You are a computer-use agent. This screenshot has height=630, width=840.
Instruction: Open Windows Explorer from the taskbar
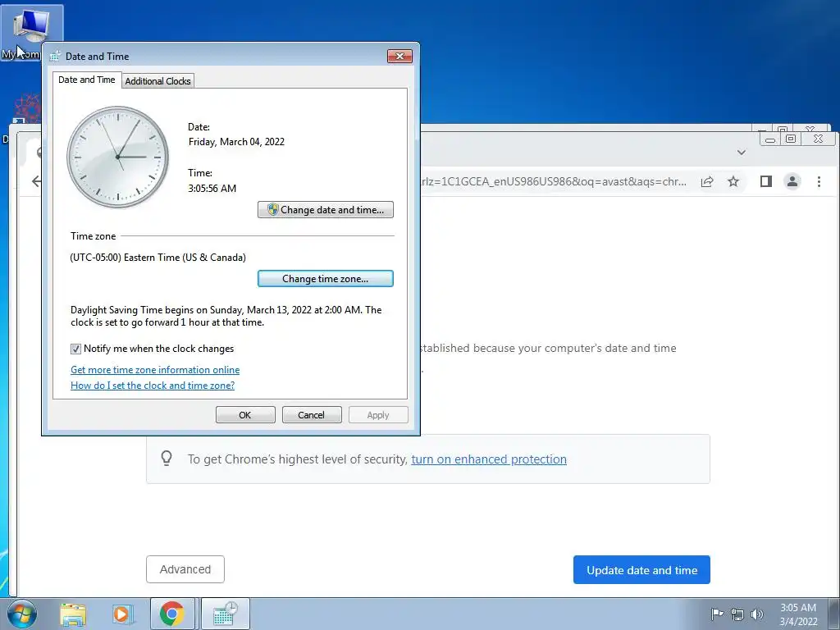(73, 614)
